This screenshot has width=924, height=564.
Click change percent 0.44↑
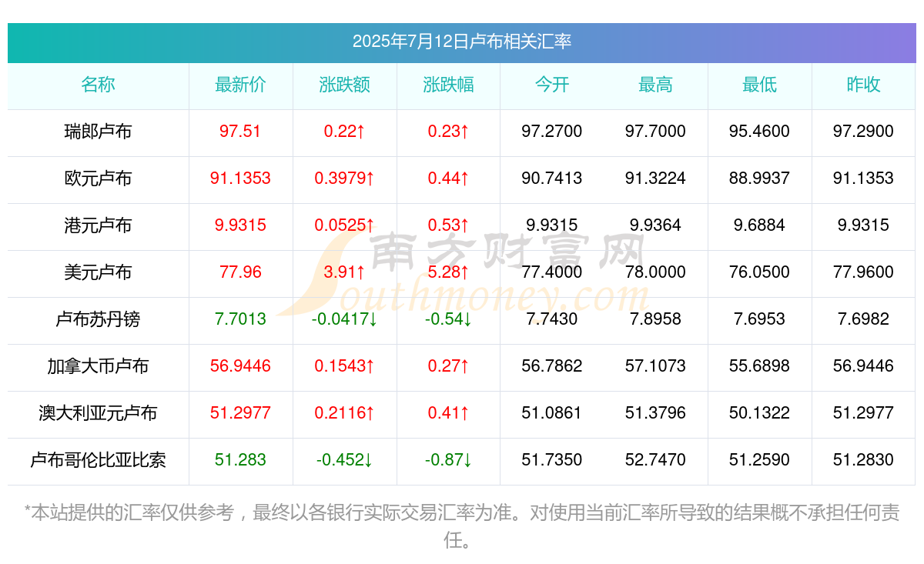point(448,179)
